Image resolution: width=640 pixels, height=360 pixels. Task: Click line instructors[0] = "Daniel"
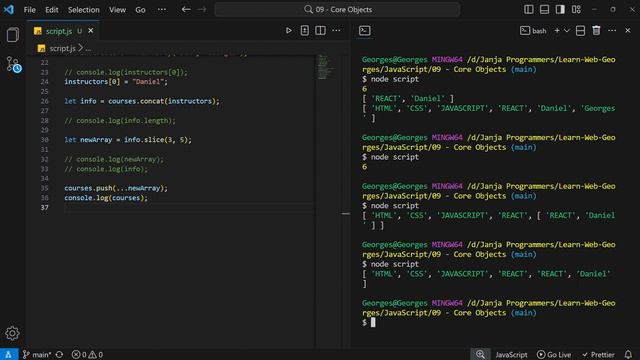click(116, 82)
